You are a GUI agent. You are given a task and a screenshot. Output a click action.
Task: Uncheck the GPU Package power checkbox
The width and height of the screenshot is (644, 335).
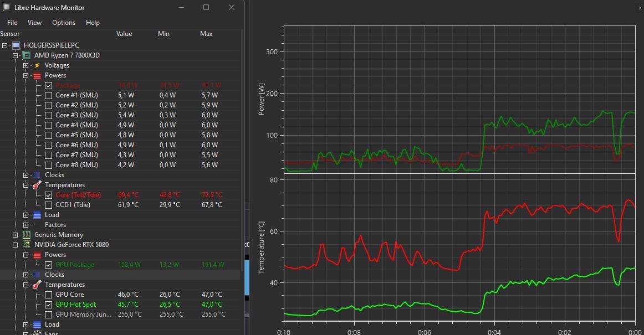click(x=48, y=265)
